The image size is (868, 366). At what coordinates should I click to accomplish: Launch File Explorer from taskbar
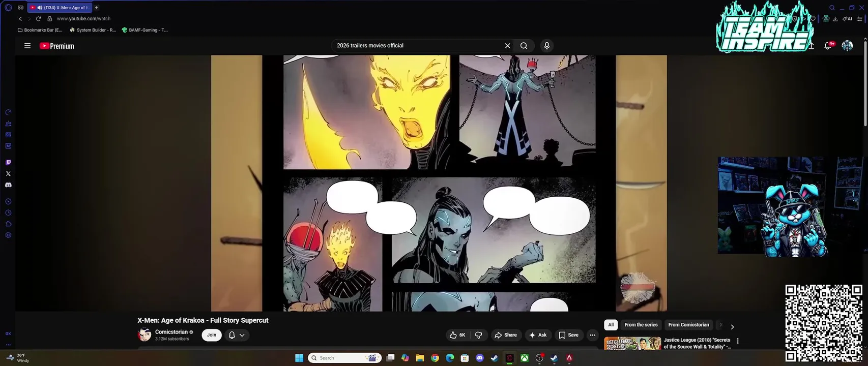coord(420,358)
